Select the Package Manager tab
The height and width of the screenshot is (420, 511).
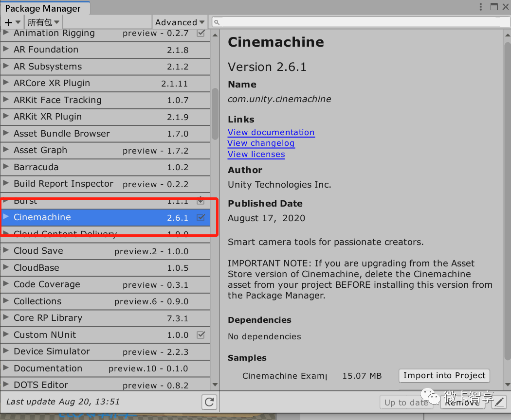[45, 8]
